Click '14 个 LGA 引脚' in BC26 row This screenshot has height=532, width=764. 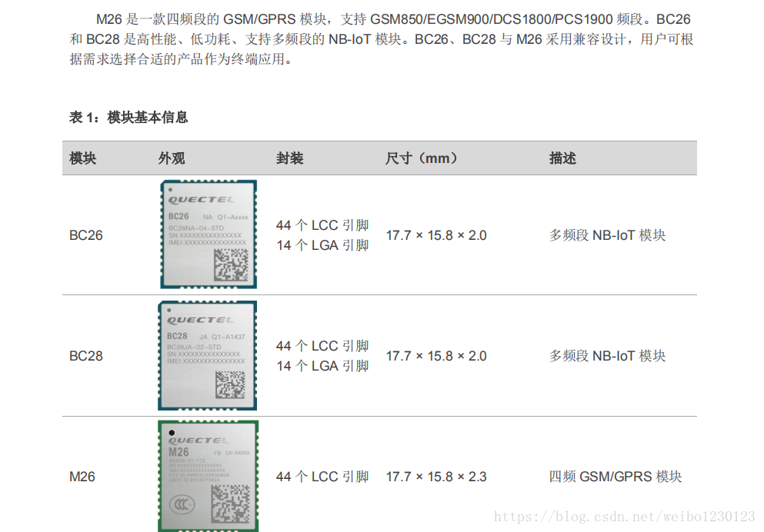click(322, 245)
